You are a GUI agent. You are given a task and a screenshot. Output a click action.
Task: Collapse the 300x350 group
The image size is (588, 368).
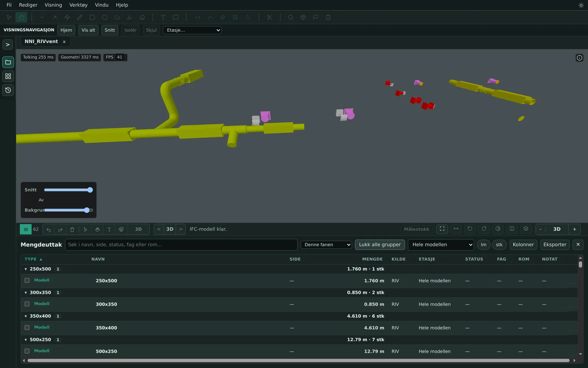(x=26, y=293)
